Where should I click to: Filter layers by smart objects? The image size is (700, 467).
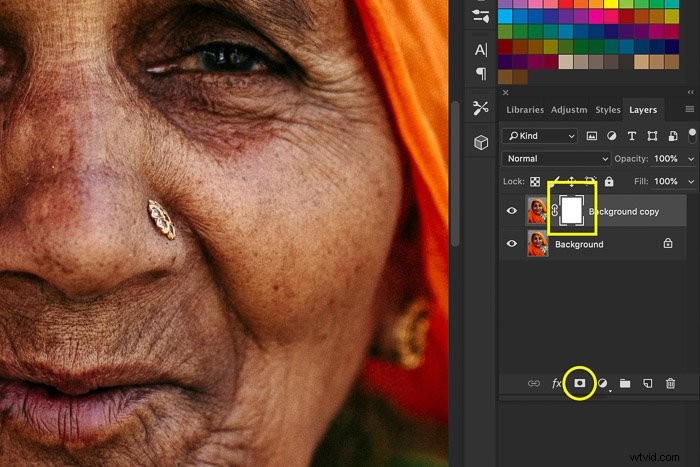672,136
